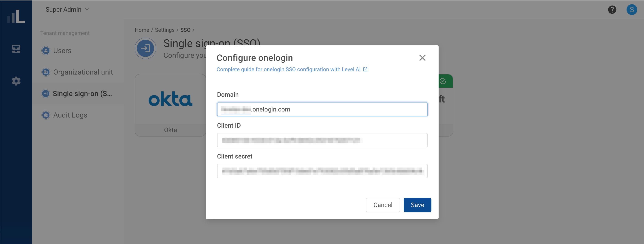
Task: Go to Users in tenant management
Action: 78,51
